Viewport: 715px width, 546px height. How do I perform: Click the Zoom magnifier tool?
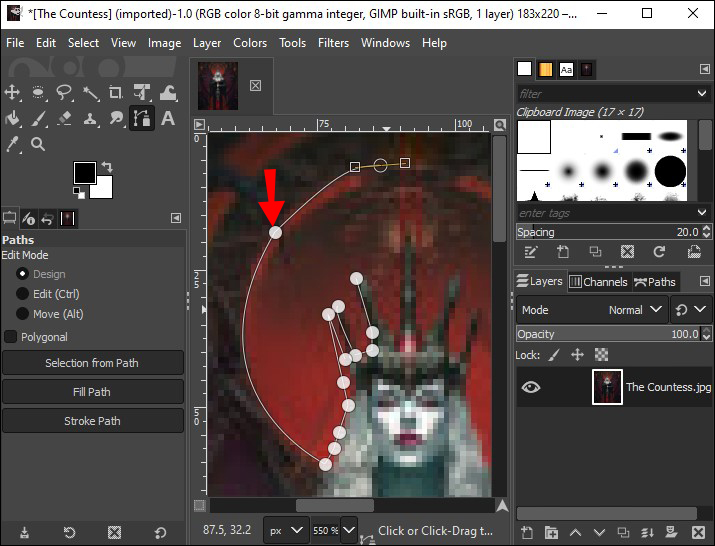[39, 144]
